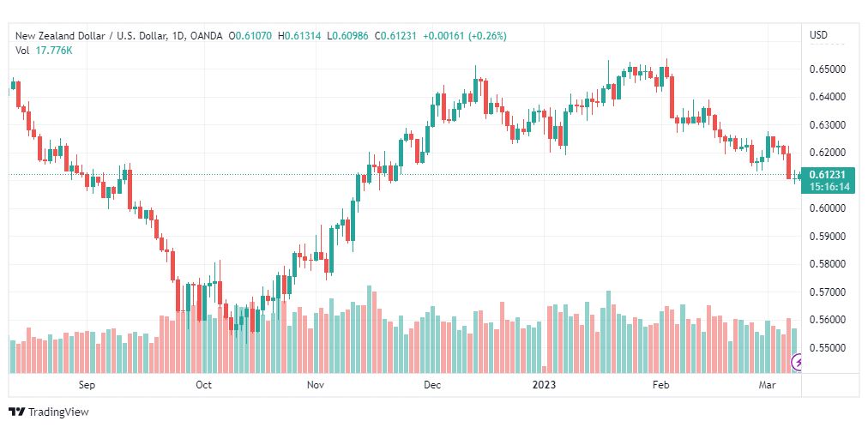Screen dimensions: 868x427
Task: Click the purple lightning bolt icon
Action: click(x=799, y=363)
